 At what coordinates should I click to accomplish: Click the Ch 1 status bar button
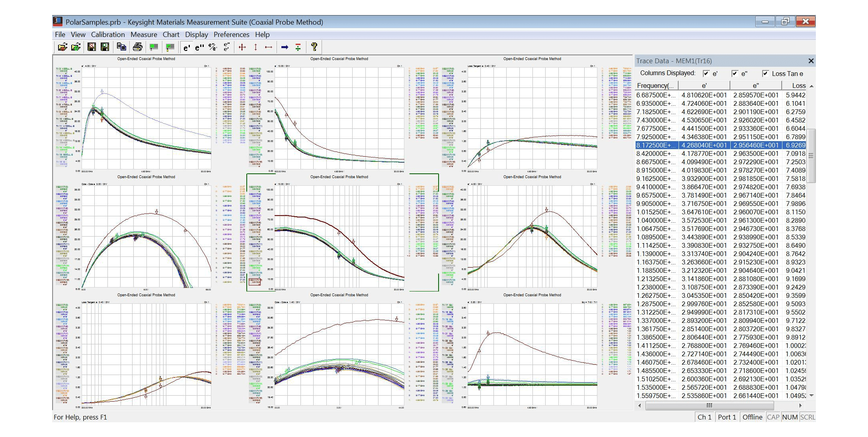pos(704,417)
